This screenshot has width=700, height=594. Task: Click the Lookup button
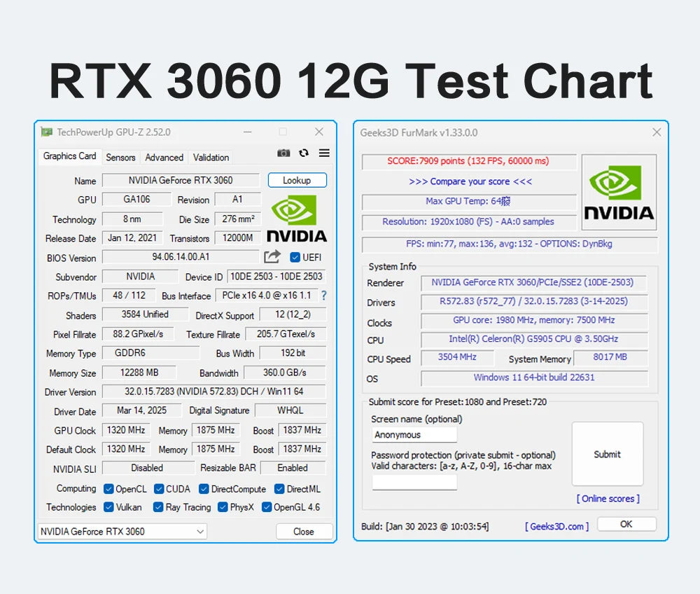coord(297,180)
